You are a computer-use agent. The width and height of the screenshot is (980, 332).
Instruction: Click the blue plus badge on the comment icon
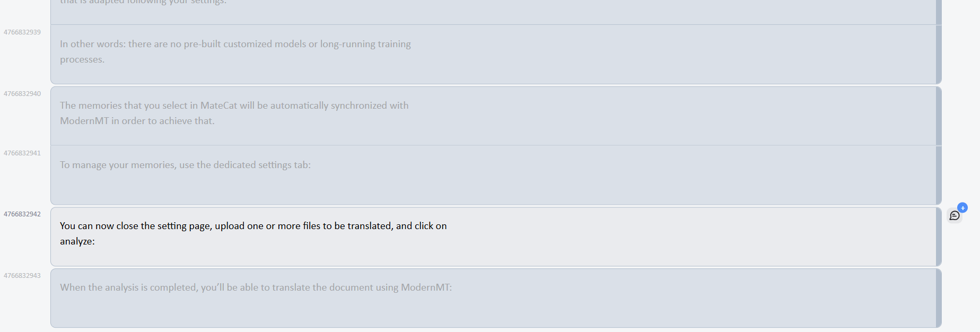[962, 208]
